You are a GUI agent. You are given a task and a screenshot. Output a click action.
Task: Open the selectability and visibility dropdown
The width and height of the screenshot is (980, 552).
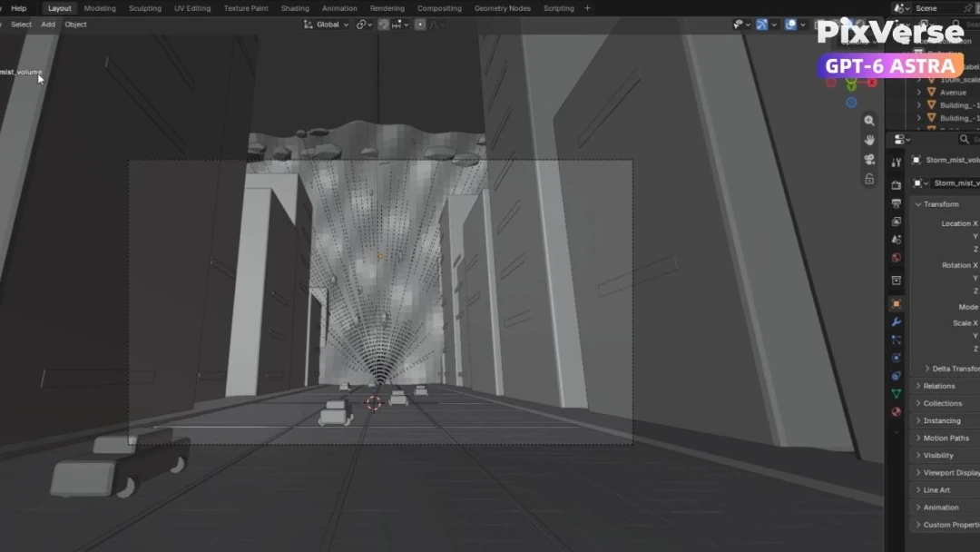point(741,25)
